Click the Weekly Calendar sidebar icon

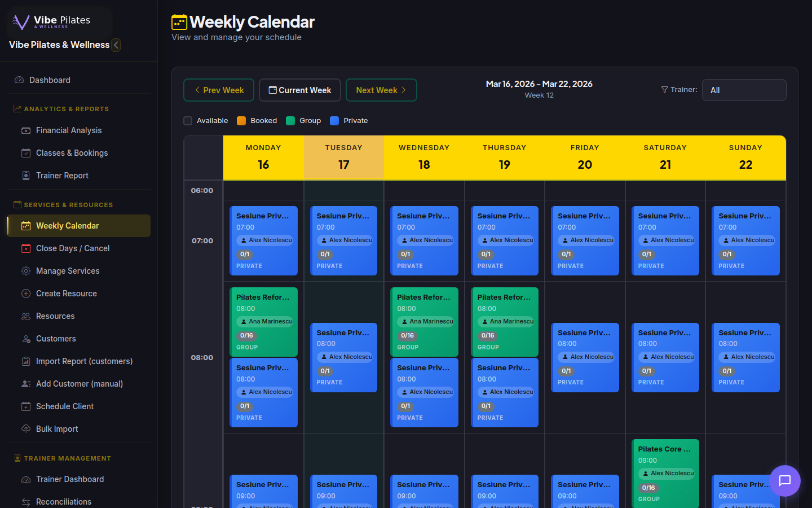point(26,226)
